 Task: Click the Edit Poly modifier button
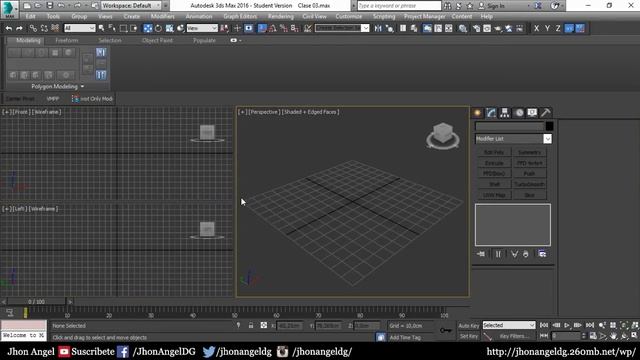(494, 152)
